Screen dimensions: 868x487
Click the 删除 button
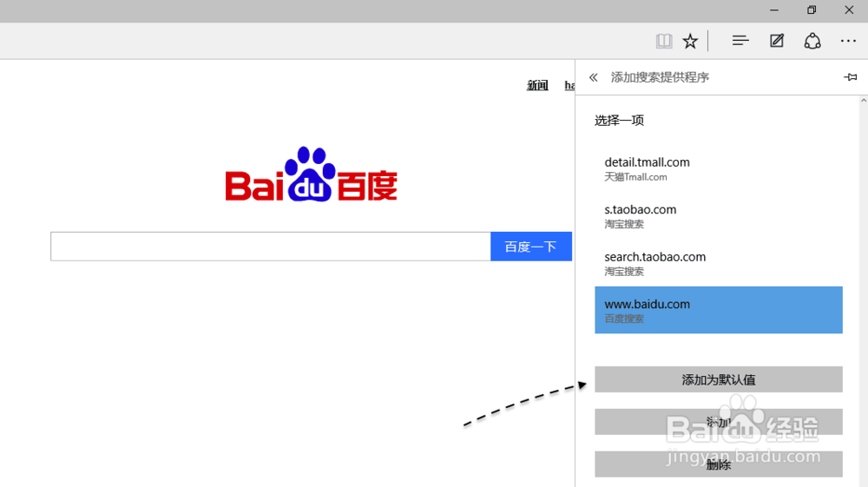click(x=719, y=464)
